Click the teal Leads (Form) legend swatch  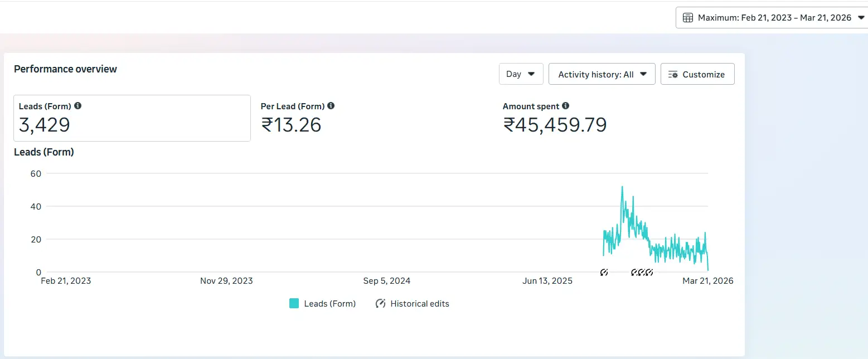coord(294,304)
